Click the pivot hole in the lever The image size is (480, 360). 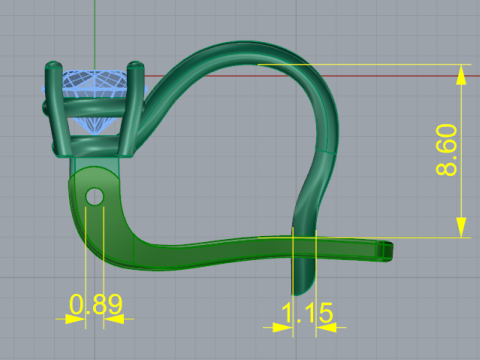point(95,197)
